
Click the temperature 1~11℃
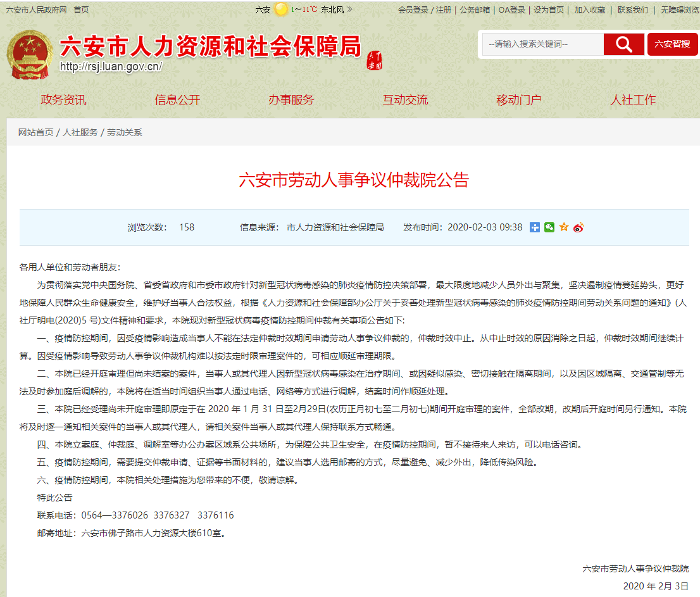pos(304,10)
